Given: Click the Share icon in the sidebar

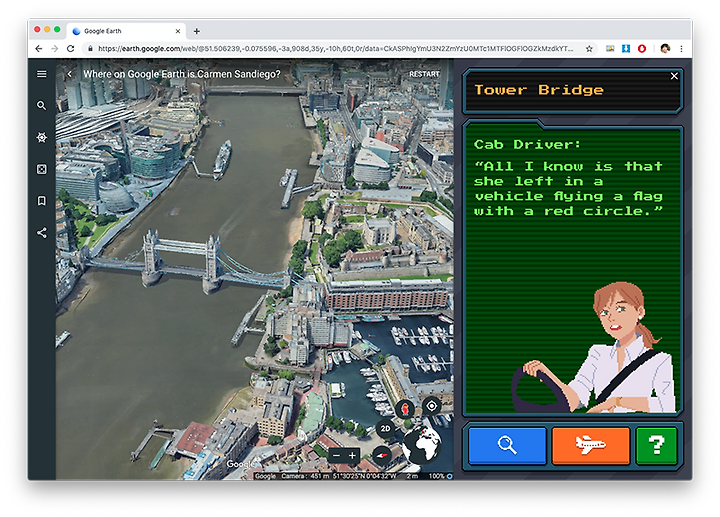Looking at the screenshot, I should pos(41,233).
